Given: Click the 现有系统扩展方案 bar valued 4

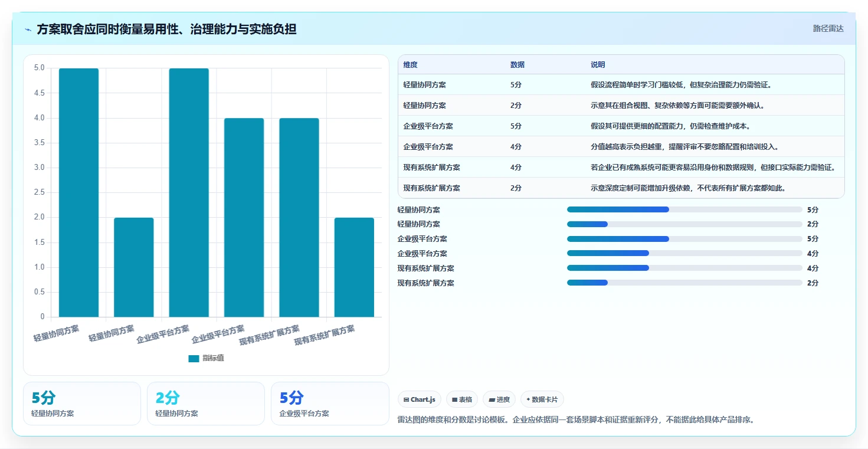Looking at the screenshot, I should (299, 218).
